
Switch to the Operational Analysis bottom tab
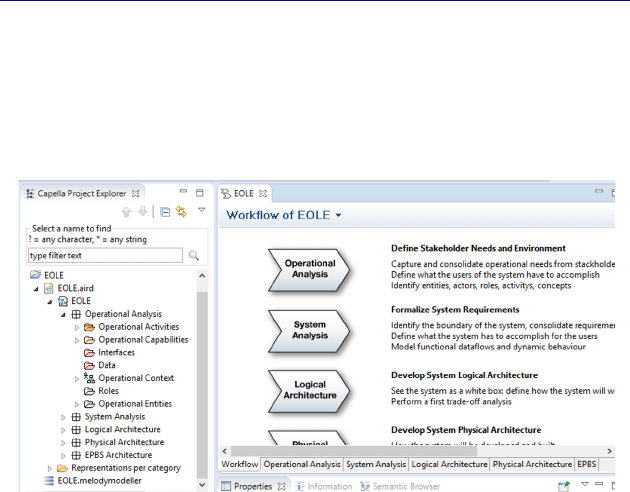[x=302, y=464]
